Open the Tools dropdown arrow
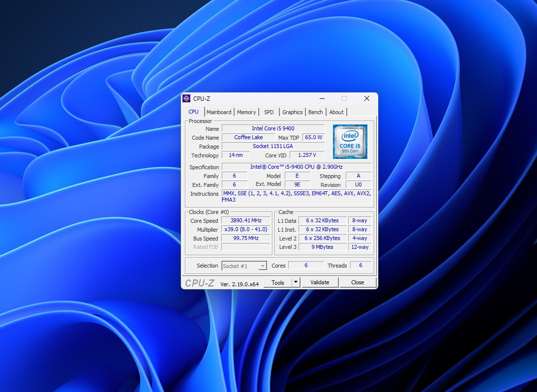Screen dimensions: 537x392 point(296,282)
